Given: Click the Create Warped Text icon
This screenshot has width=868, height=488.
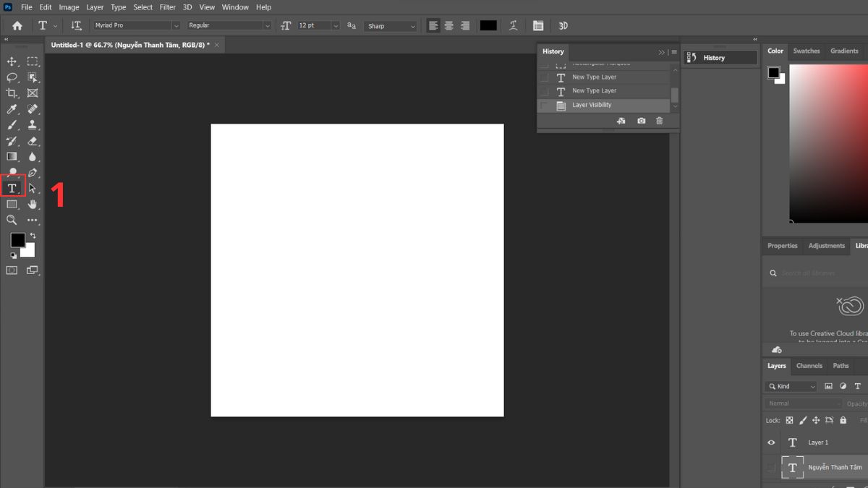Looking at the screenshot, I should tap(513, 25).
